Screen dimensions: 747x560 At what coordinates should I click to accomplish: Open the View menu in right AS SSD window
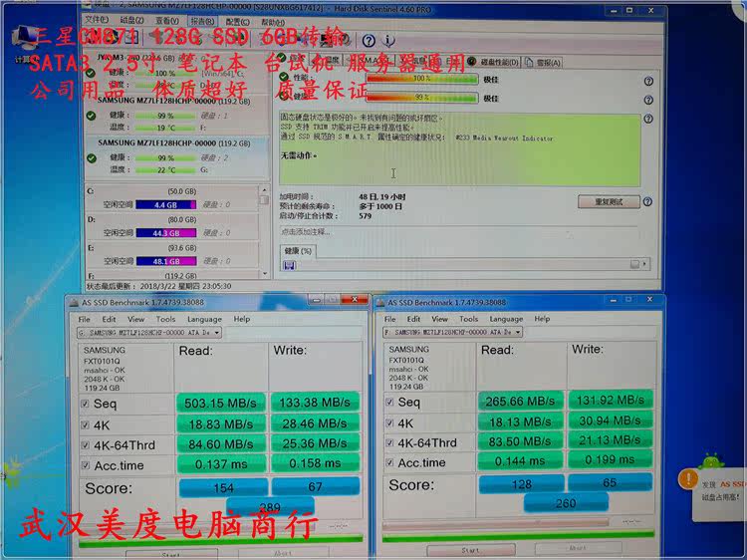(439, 319)
